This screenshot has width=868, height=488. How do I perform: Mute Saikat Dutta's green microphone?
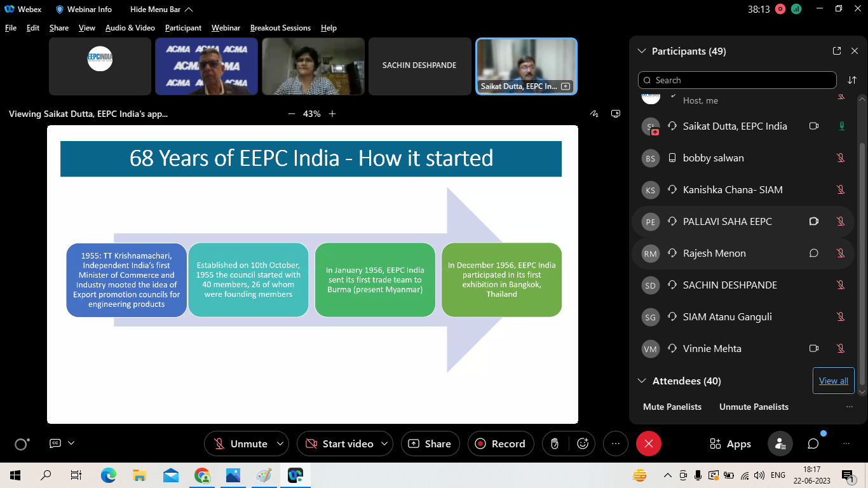(841, 126)
